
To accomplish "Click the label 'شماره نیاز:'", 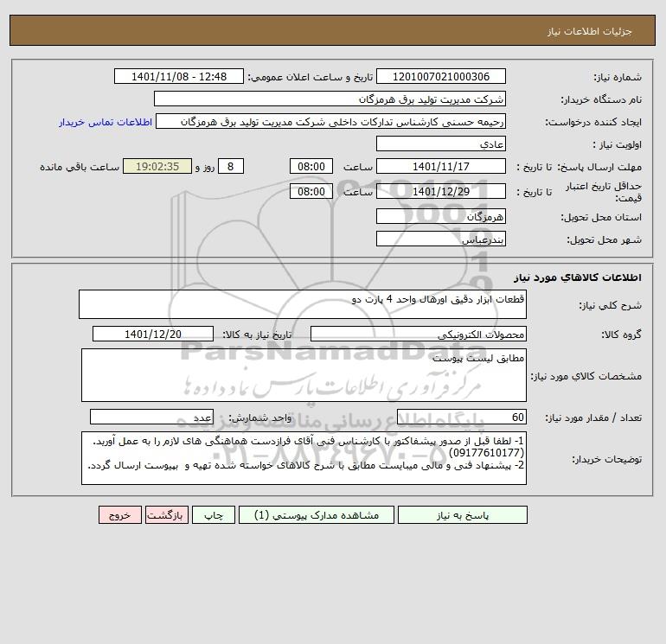I will click(x=618, y=77).
